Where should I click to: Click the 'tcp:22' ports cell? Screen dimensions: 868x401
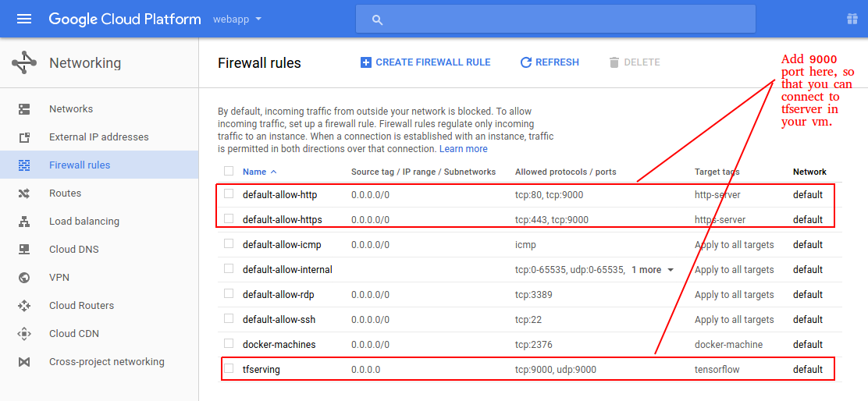528,320
